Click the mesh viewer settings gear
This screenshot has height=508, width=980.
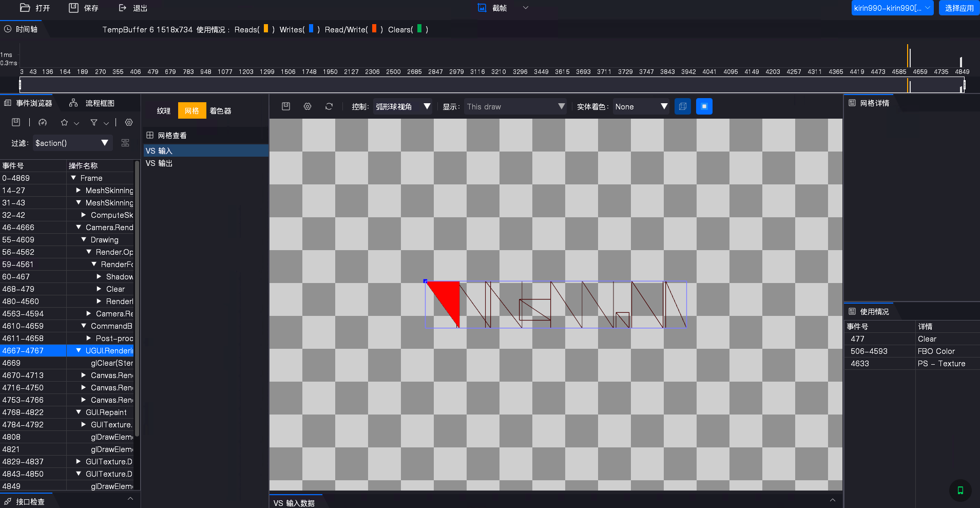point(308,106)
